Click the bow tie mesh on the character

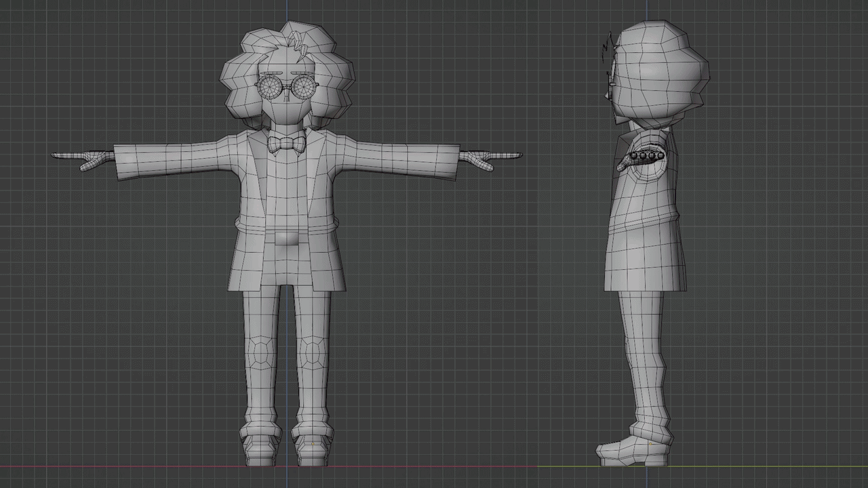(285, 142)
